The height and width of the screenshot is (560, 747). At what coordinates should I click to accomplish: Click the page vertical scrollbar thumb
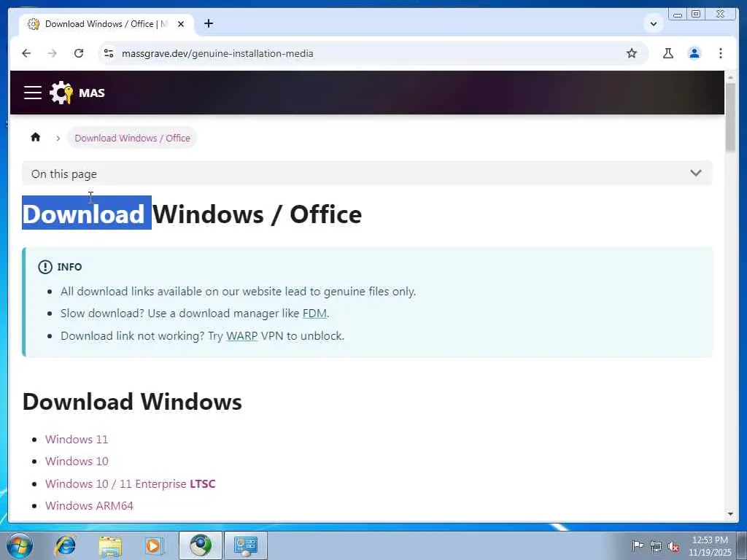click(x=730, y=117)
